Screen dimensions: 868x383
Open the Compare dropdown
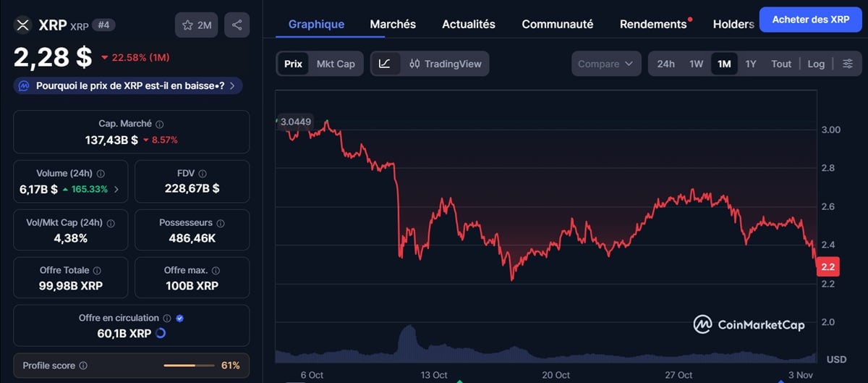pos(605,64)
